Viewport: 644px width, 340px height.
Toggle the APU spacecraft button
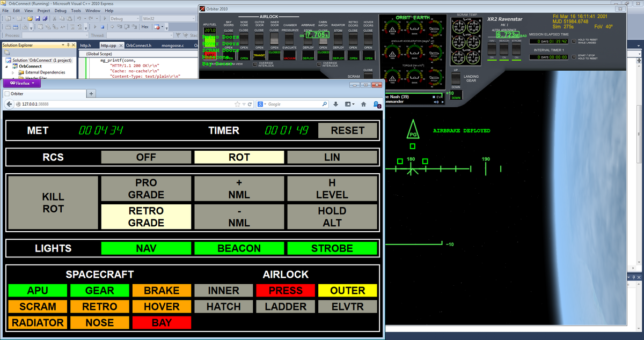[x=38, y=291]
